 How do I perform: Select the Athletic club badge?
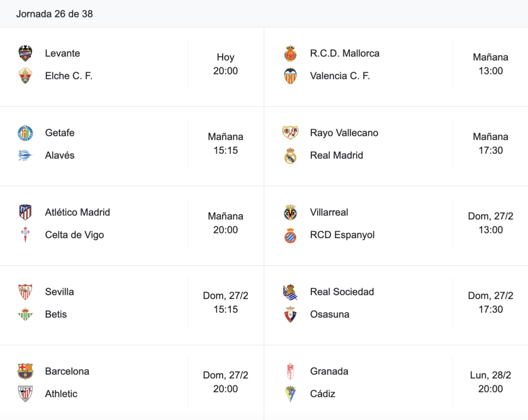(25, 394)
